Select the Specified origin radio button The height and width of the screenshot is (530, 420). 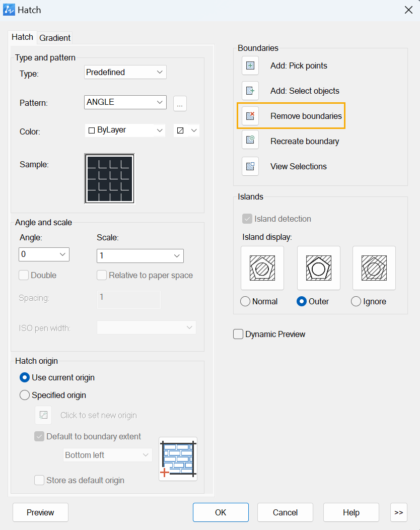(25, 395)
